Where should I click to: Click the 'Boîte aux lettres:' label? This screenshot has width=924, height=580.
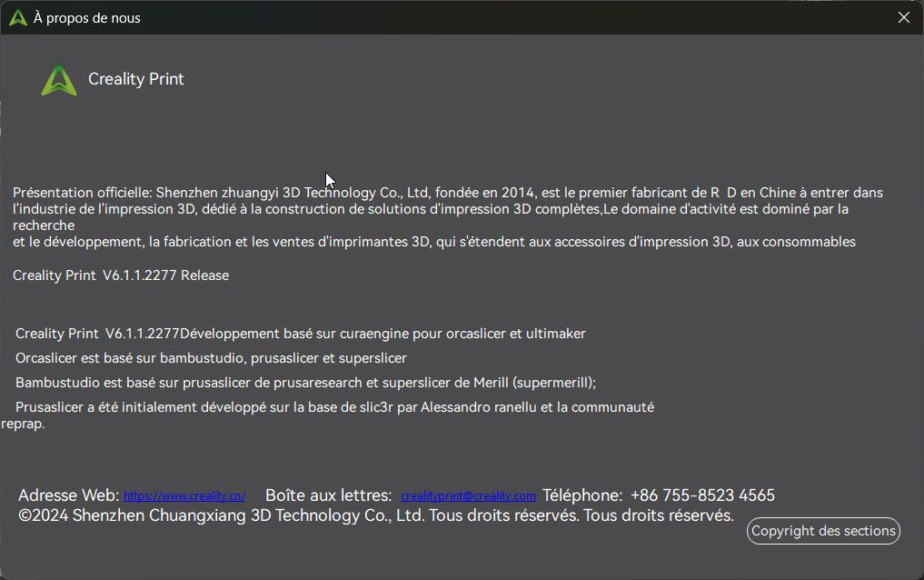328,495
